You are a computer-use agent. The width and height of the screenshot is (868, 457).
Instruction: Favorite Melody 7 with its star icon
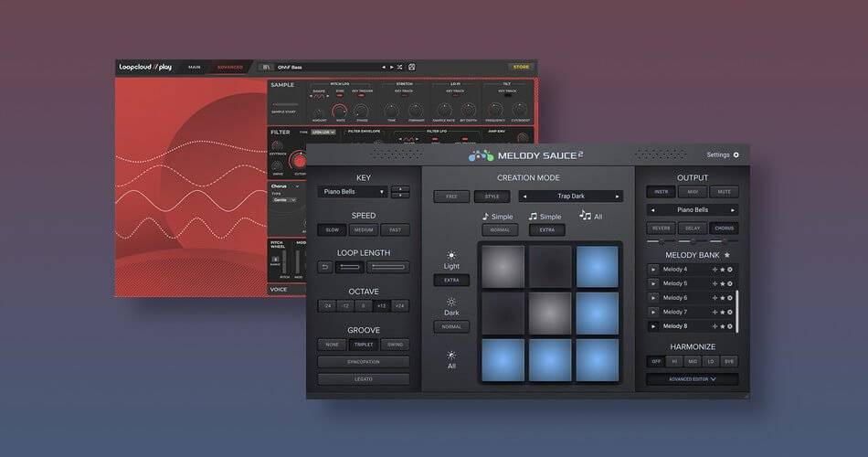(723, 312)
